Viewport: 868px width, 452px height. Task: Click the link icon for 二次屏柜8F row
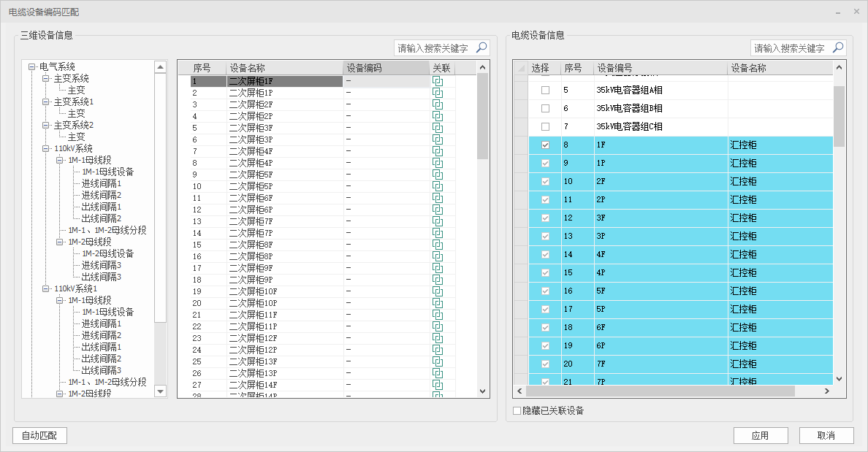pyautogui.click(x=438, y=245)
